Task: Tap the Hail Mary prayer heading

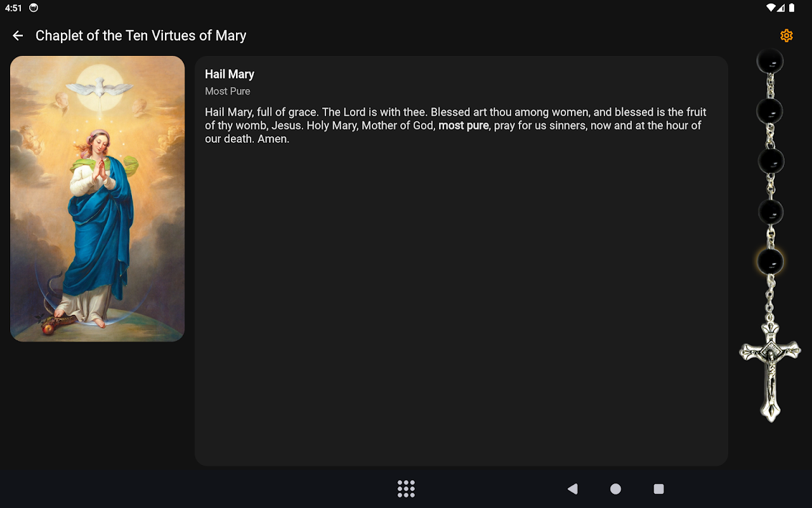Action: (230, 74)
